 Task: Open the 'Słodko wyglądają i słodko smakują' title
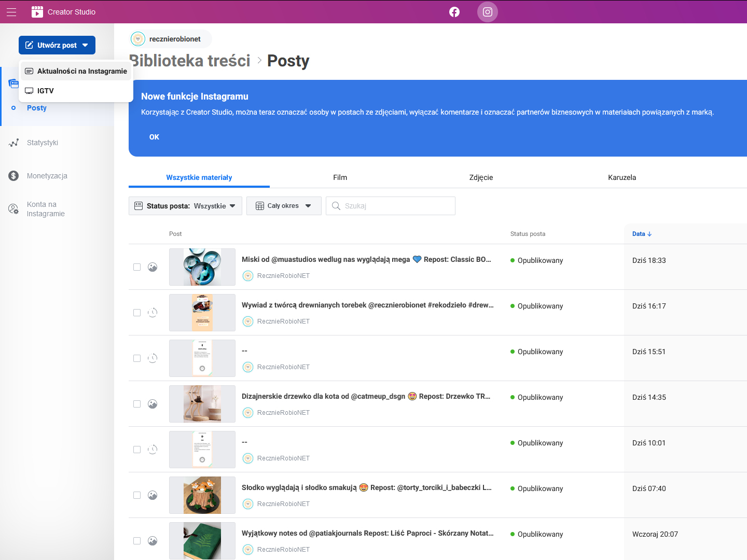[367, 487]
